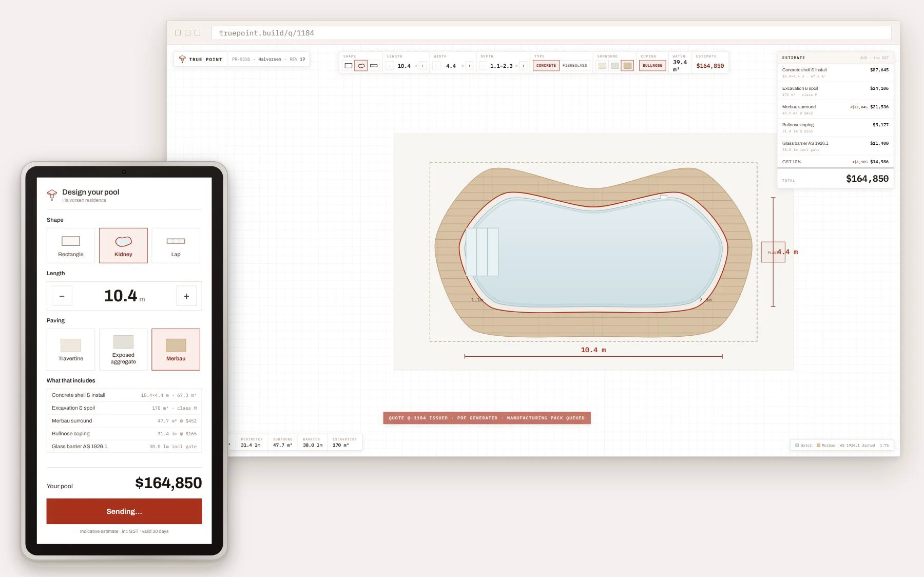Click Bullnose coping in estimate panel

tap(835, 127)
